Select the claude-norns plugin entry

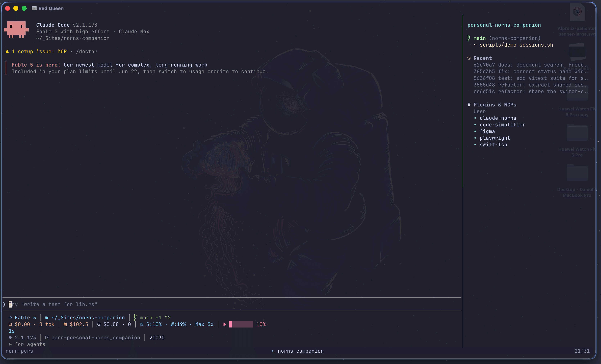[x=498, y=118]
